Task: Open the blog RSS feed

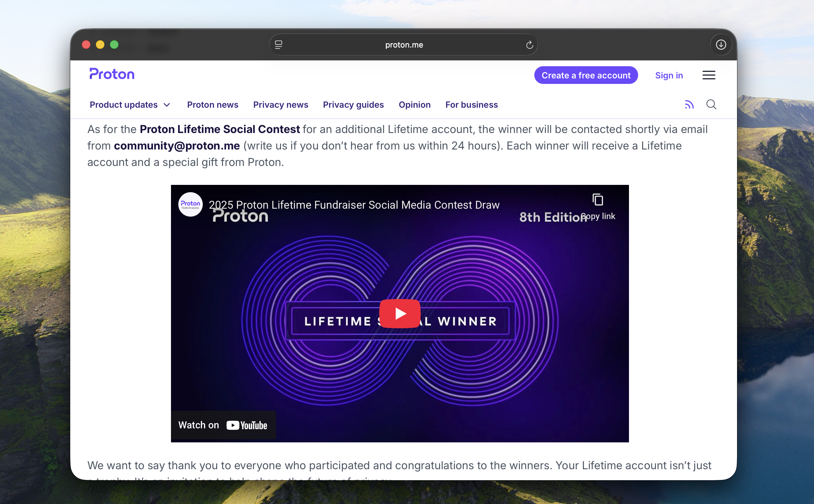Action: coord(689,105)
